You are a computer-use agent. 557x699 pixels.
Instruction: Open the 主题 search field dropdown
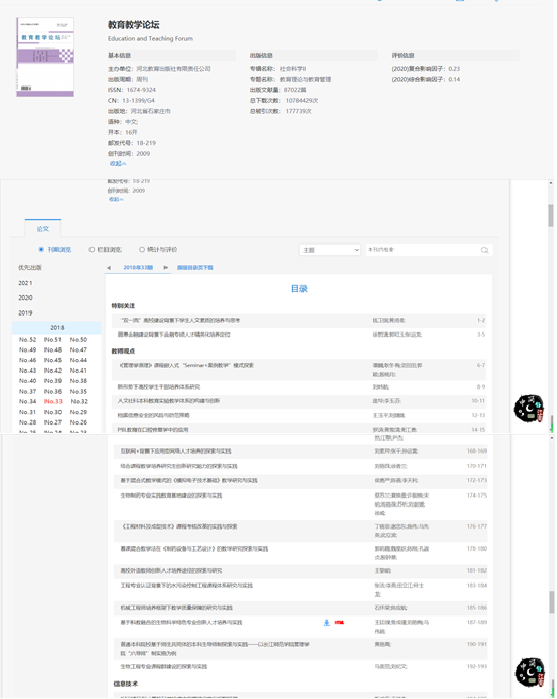[330, 250]
